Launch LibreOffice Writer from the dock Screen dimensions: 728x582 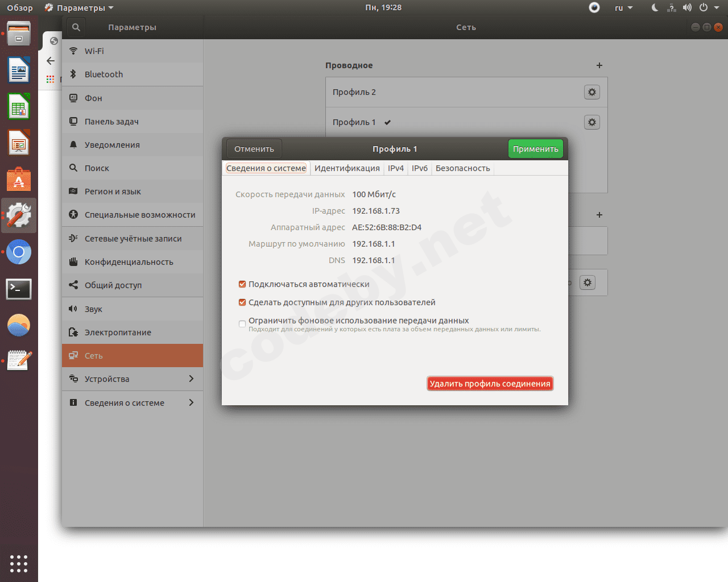(19, 70)
